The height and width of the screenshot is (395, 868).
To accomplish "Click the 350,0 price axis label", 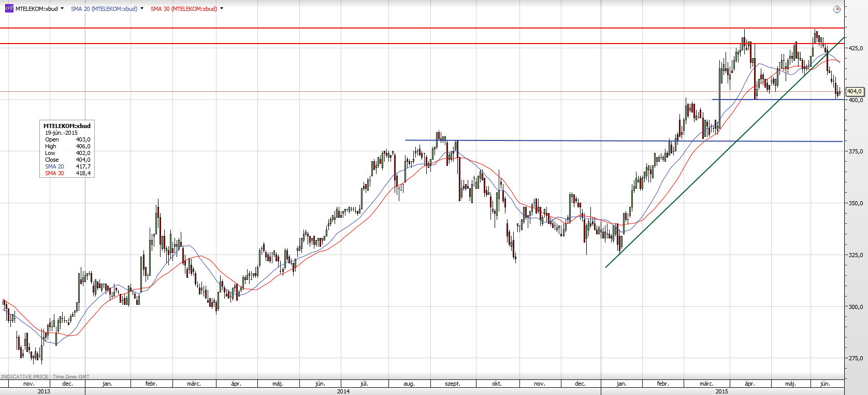I will tap(856, 203).
